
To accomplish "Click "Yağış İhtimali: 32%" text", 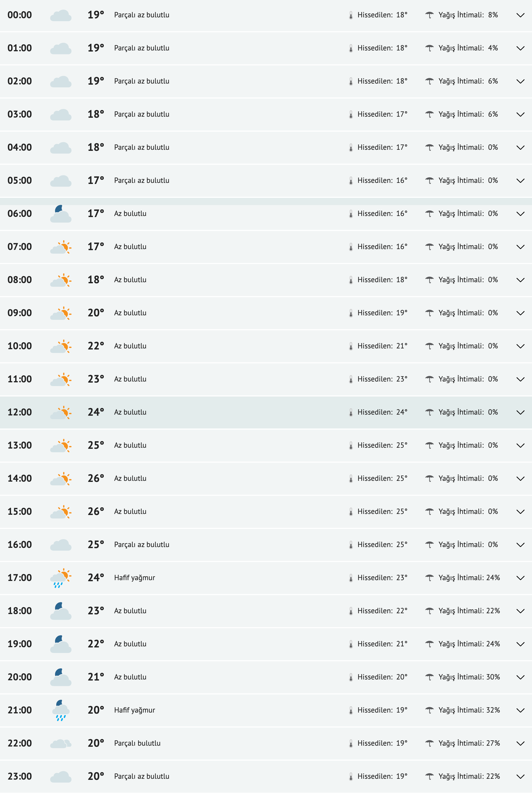I will click(469, 710).
